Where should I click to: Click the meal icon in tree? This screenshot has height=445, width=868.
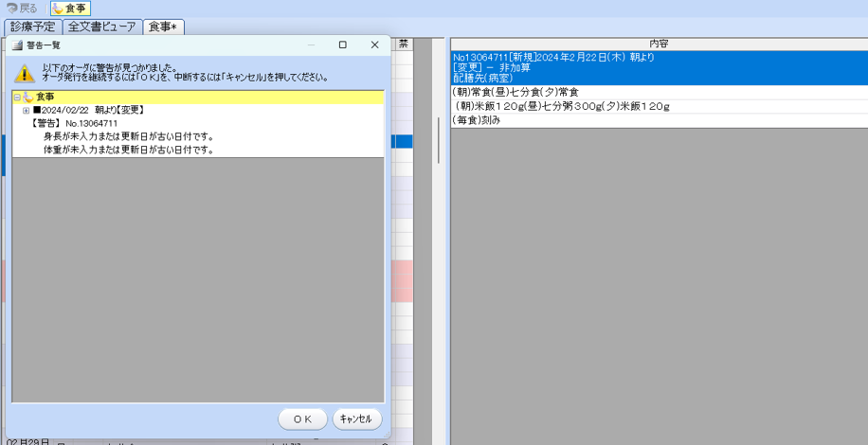pyautogui.click(x=27, y=98)
